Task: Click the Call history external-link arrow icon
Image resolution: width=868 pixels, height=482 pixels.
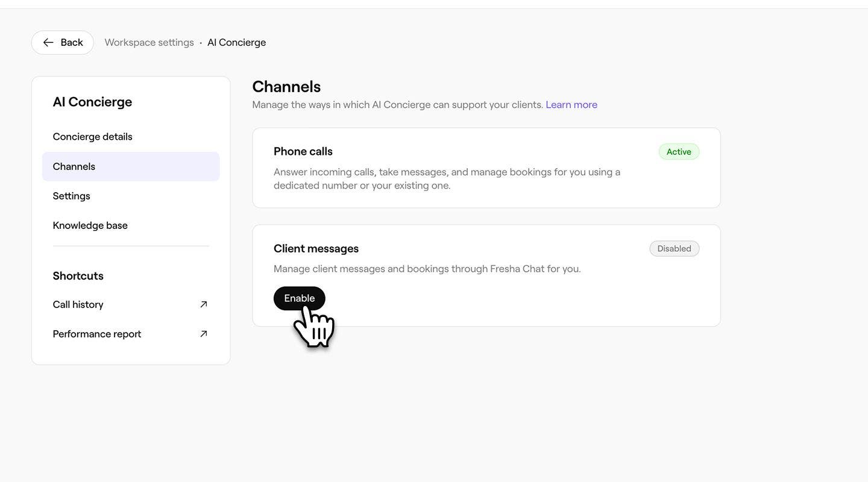Action: point(204,305)
